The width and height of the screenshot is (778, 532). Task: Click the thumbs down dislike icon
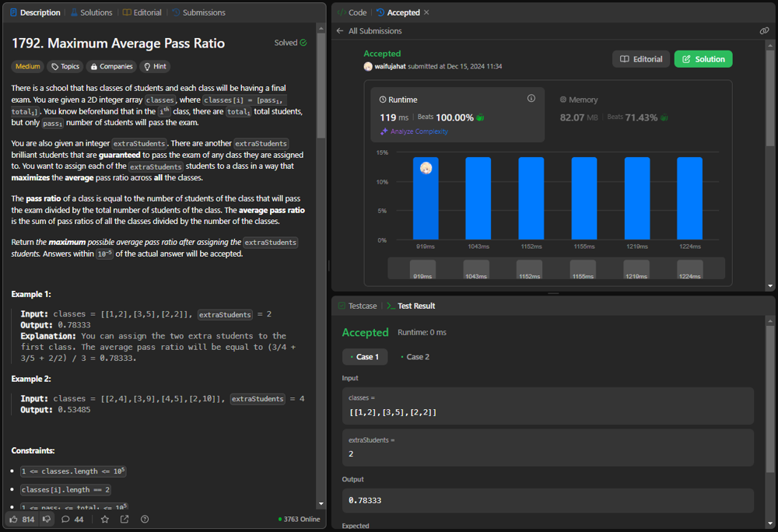pyautogui.click(x=46, y=519)
